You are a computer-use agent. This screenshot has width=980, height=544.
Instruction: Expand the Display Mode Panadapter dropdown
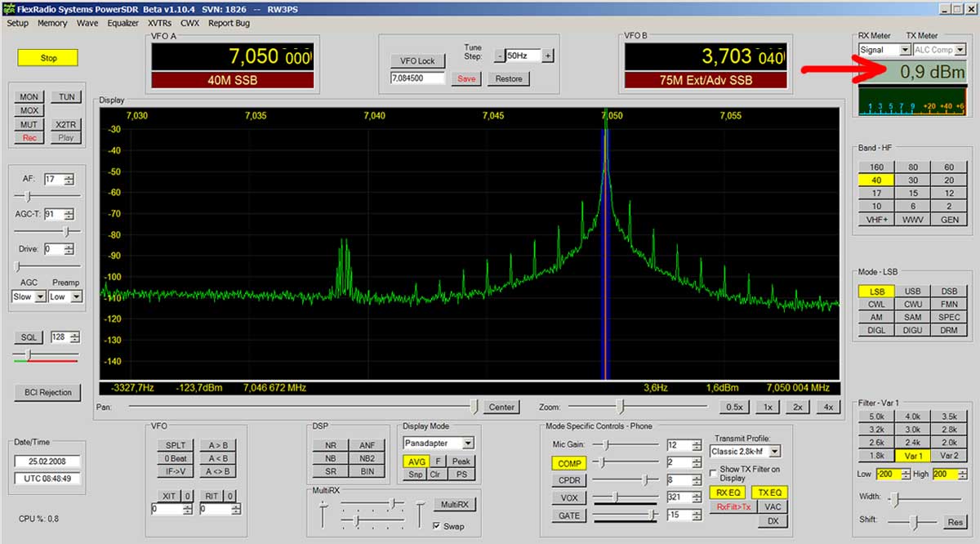(467, 443)
